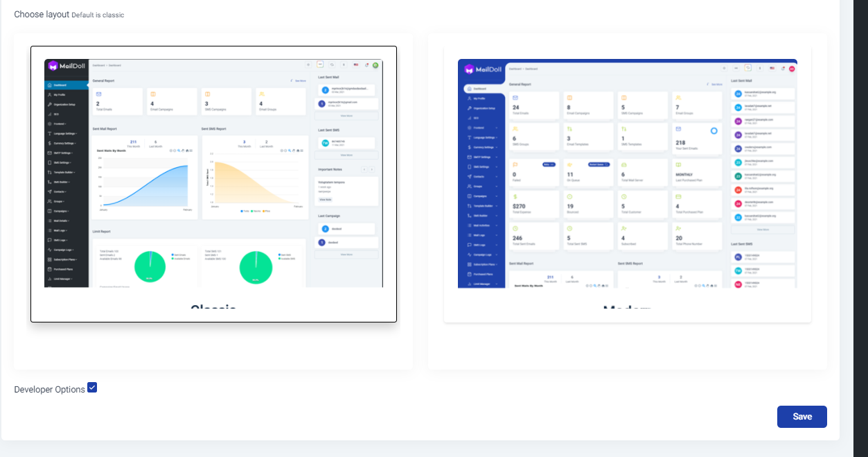
Task: Click the $270 Total Expense dollar icon
Action: click(x=515, y=197)
